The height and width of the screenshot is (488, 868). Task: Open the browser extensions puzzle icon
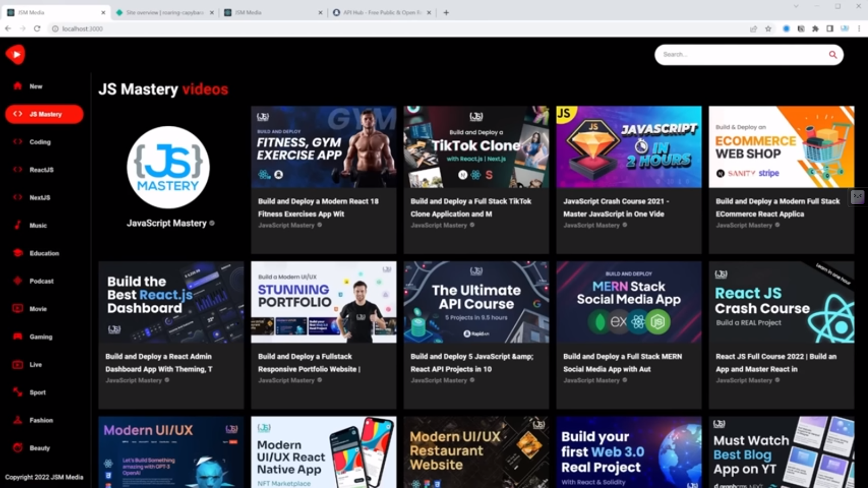coord(815,29)
